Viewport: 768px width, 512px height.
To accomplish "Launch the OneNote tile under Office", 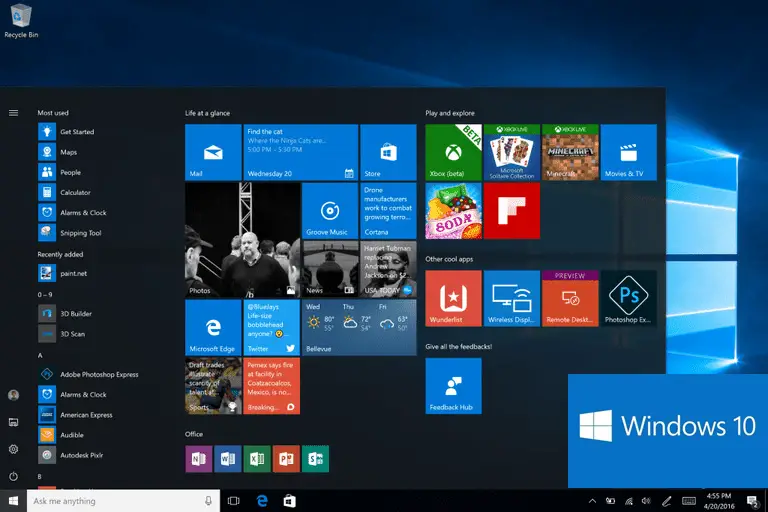I will tap(199, 459).
